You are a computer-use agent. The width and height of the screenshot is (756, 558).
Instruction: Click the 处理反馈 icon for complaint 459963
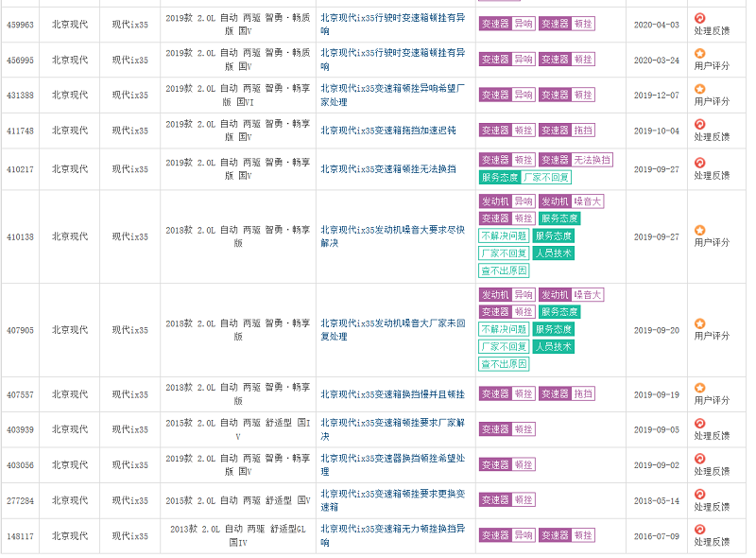pyautogui.click(x=699, y=18)
